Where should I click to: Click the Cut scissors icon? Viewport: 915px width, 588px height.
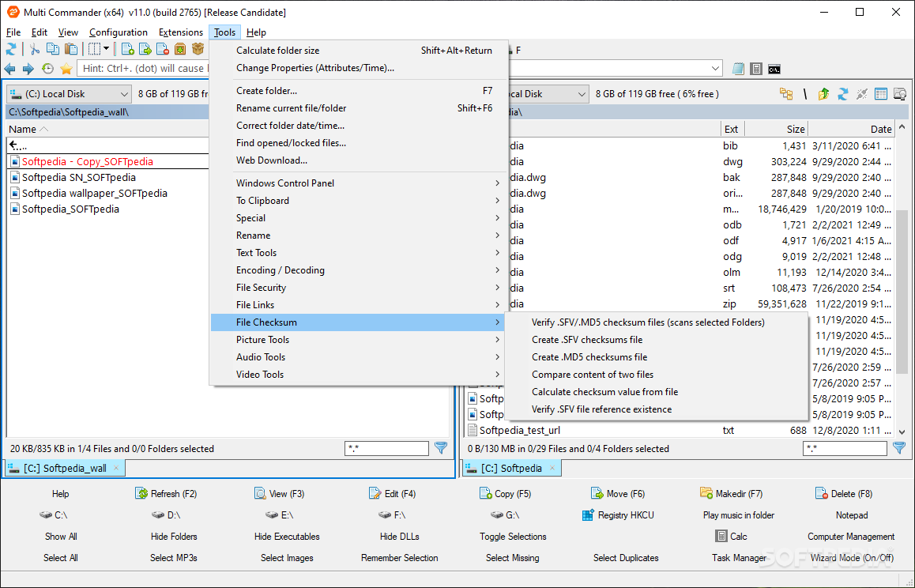click(x=35, y=50)
